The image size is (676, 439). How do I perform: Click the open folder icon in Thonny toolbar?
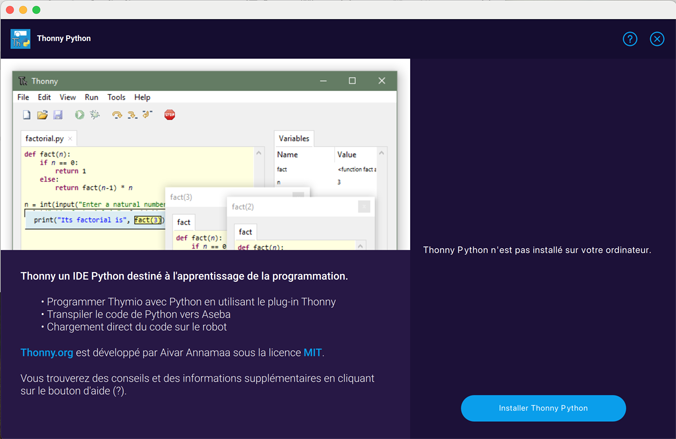(42, 115)
